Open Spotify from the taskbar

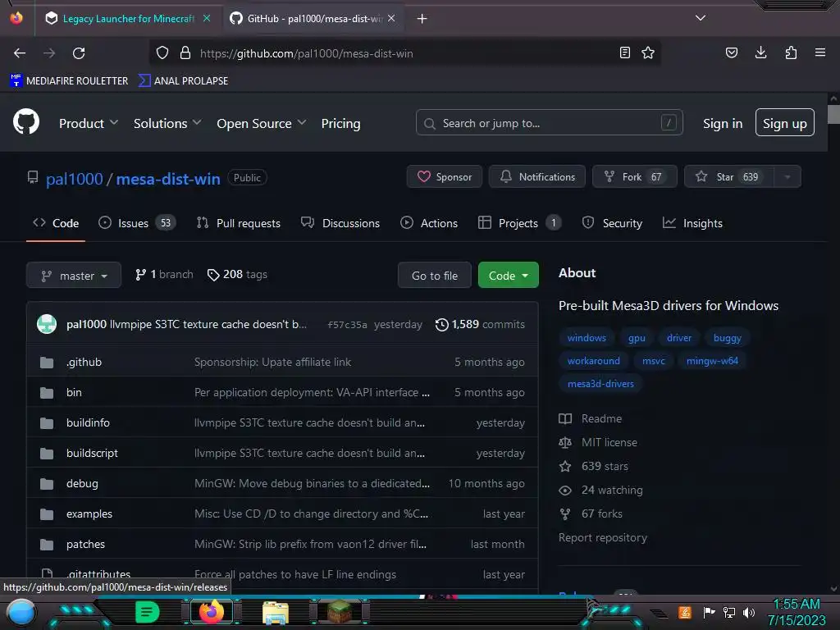(x=147, y=612)
